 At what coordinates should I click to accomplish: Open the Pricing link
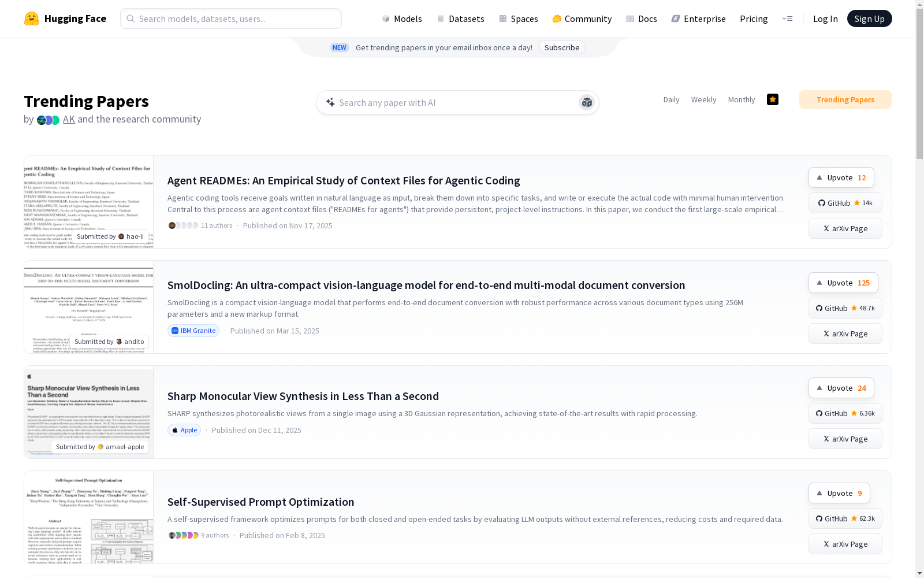[x=754, y=18]
